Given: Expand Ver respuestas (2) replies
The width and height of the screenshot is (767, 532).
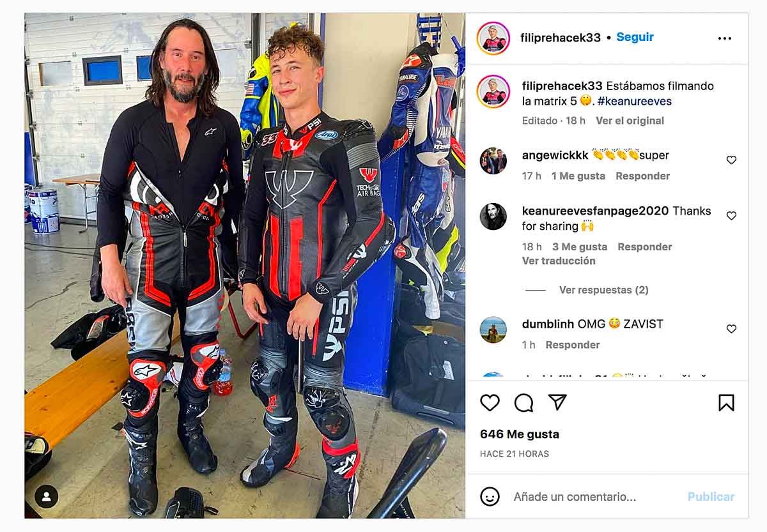Looking at the screenshot, I should (603, 290).
